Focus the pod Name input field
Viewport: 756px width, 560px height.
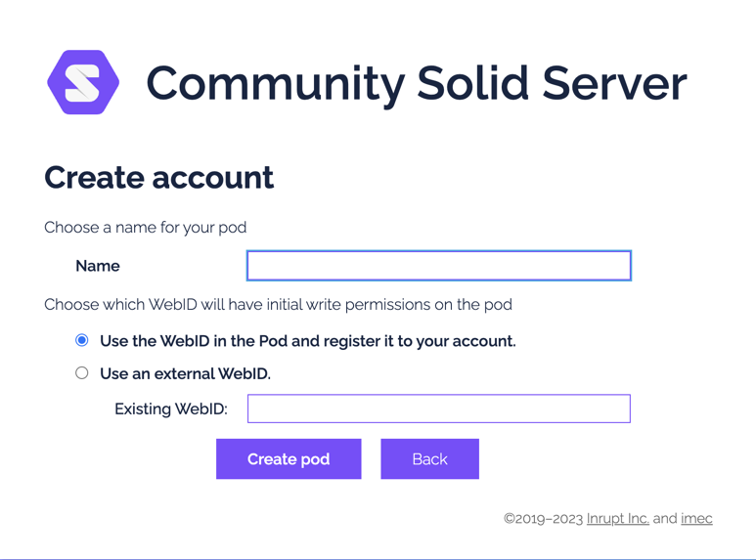pyautogui.click(x=439, y=266)
